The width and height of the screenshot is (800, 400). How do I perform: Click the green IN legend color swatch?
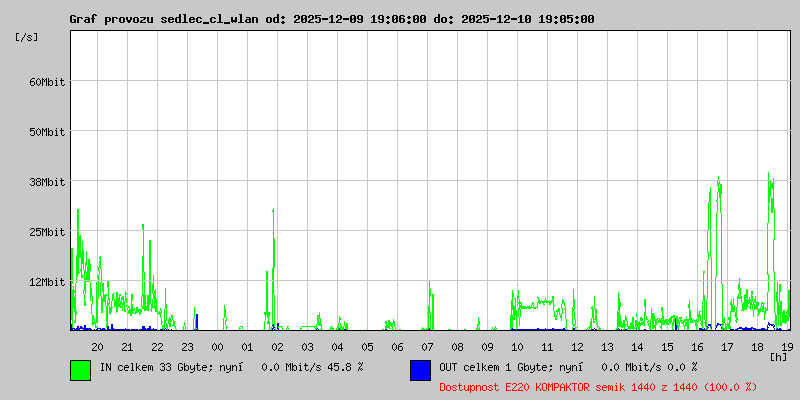pos(81,370)
